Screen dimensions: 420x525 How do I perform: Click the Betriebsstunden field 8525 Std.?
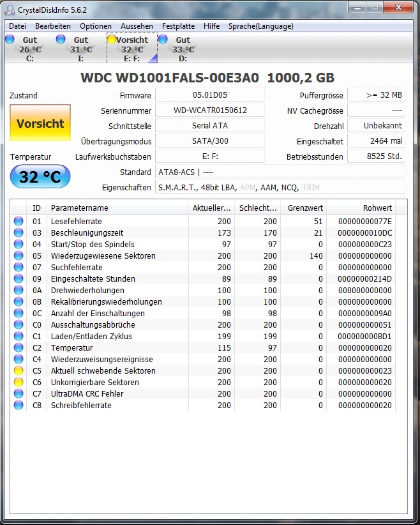point(376,156)
